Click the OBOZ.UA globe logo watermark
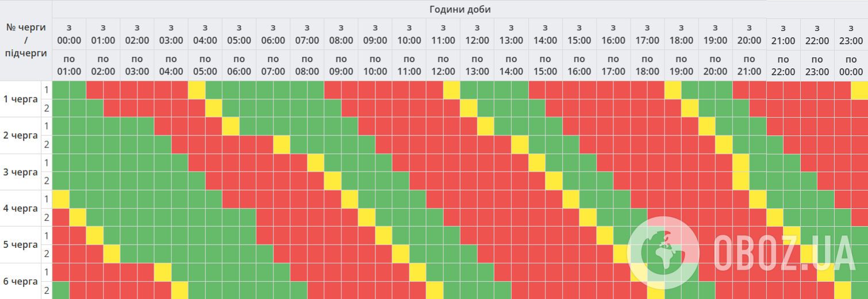Screen dimensions: 868x299 click(x=663, y=253)
